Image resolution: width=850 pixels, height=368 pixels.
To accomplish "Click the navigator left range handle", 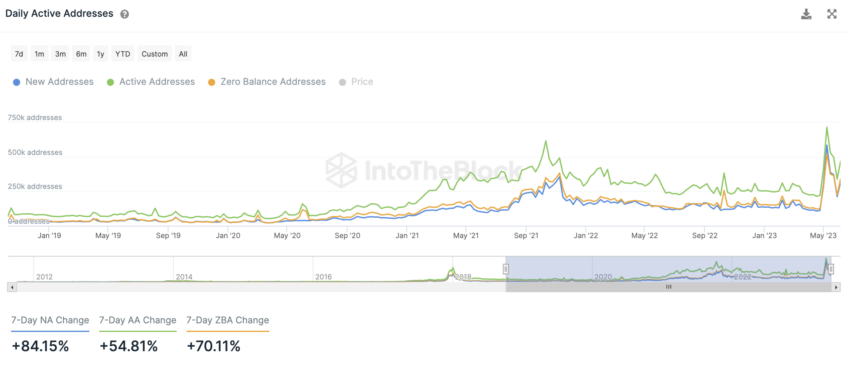I will click(506, 269).
